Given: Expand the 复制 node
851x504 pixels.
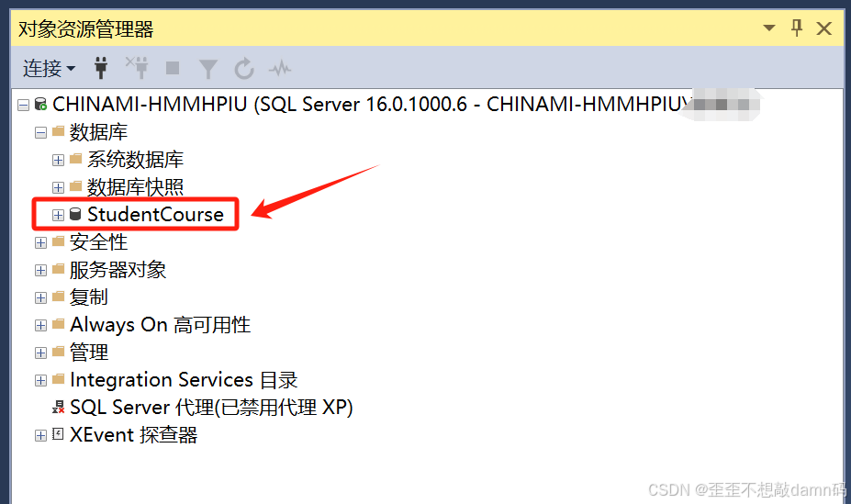Looking at the screenshot, I should 40,297.
